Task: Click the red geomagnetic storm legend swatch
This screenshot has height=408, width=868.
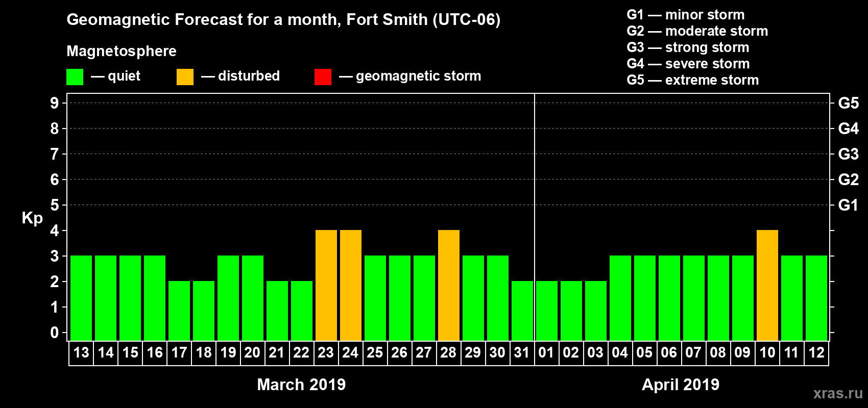Action: [323, 77]
